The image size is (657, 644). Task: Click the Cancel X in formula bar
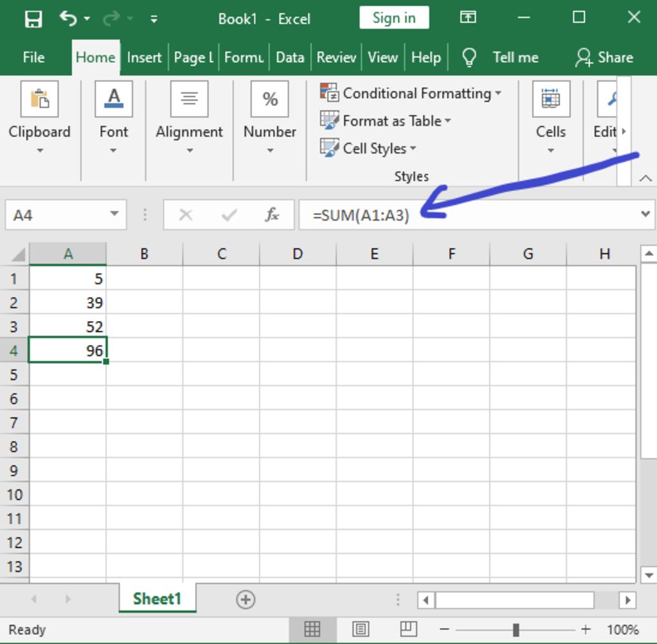click(x=185, y=215)
